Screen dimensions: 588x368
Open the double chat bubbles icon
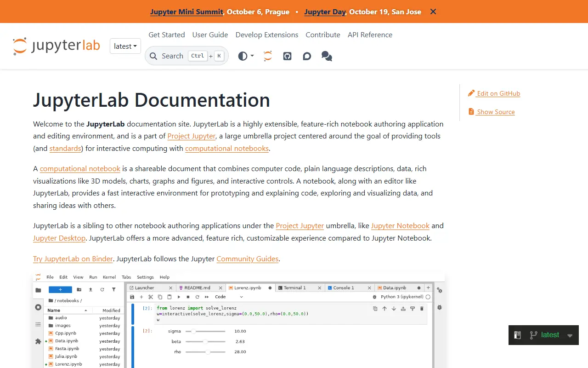click(327, 56)
